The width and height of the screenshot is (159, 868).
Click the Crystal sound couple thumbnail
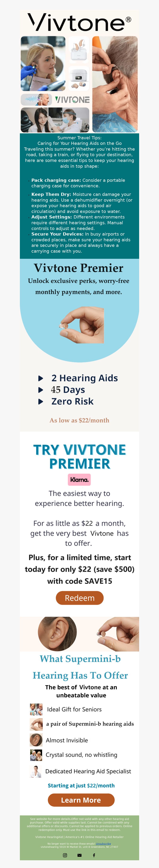click(36, 755)
